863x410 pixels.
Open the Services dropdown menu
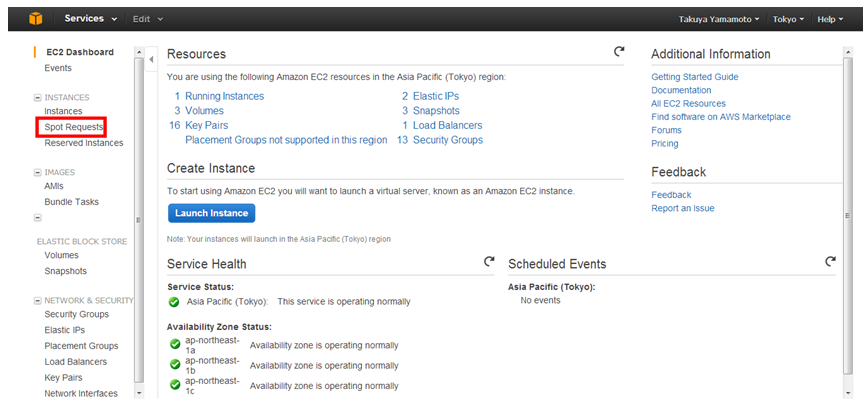91,19
